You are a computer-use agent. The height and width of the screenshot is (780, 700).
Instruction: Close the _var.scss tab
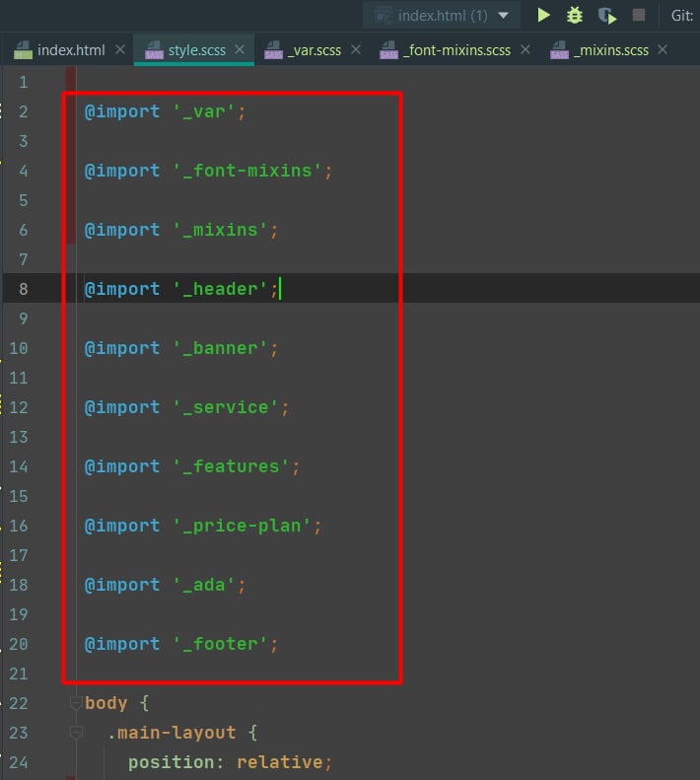tap(356, 49)
